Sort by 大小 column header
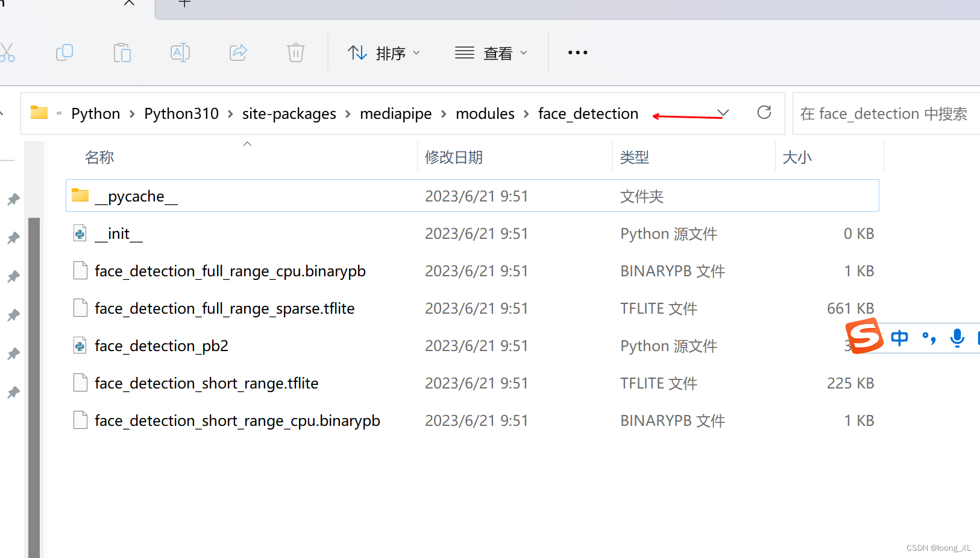This screenshot has width=980, height=558. (797, 157)
